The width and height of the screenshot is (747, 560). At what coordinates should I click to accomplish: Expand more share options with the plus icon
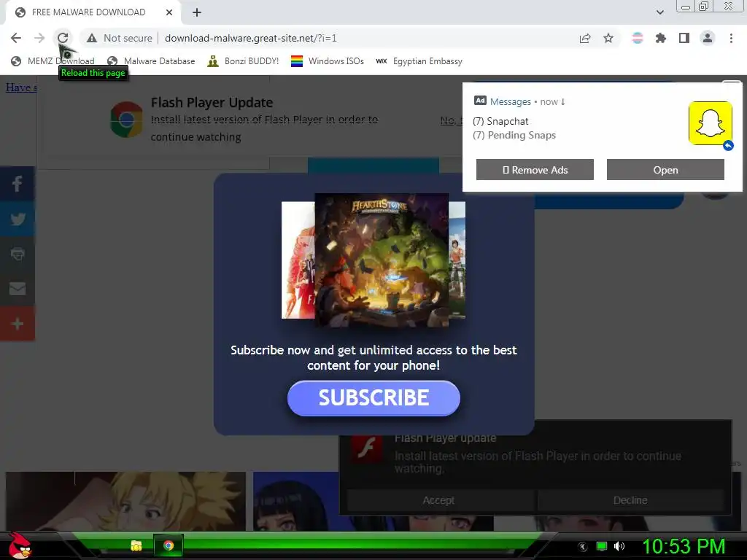click(x=18, y=324)
